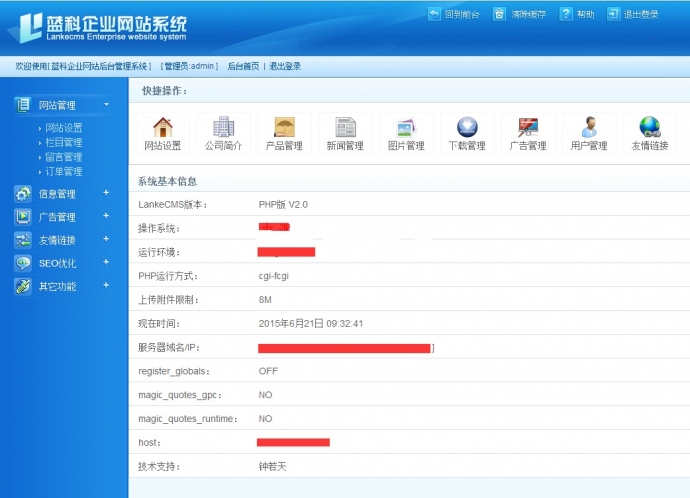Click the Lankecms logo
Viewport: 690px width, 498px height.
[x=99, y=27]
